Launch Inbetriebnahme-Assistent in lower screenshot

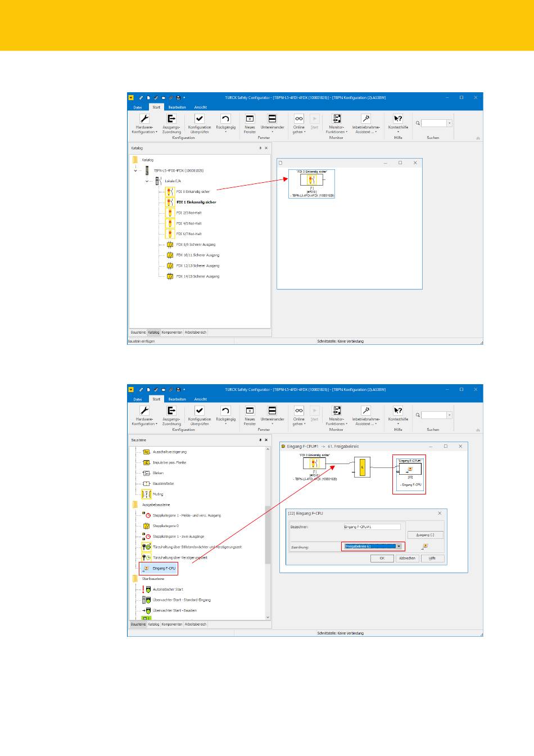click(366, 416)
